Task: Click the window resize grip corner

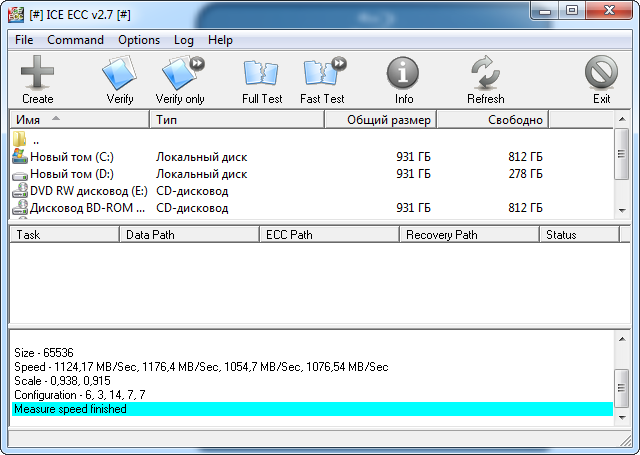Action: (x=625, y=440)
